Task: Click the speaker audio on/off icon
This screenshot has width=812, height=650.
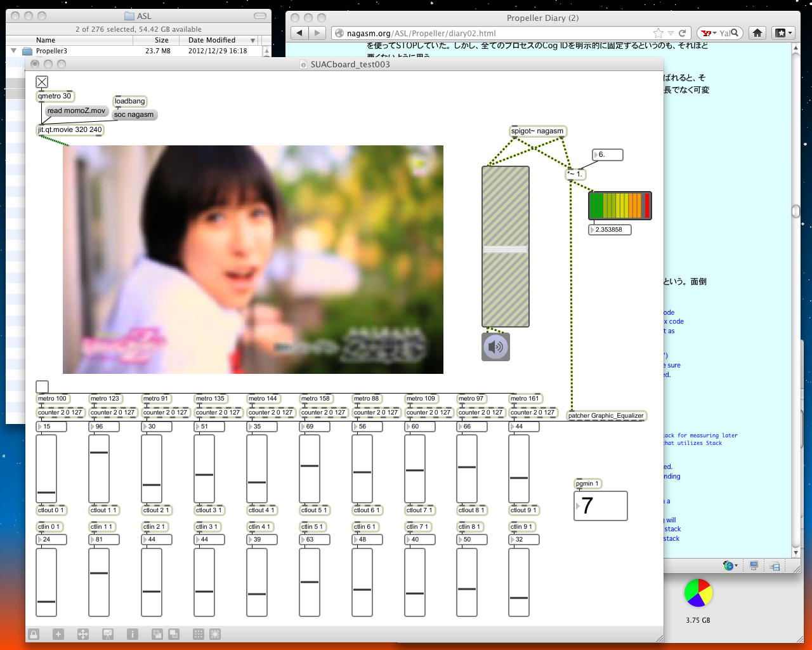Action: click(495, 347)
